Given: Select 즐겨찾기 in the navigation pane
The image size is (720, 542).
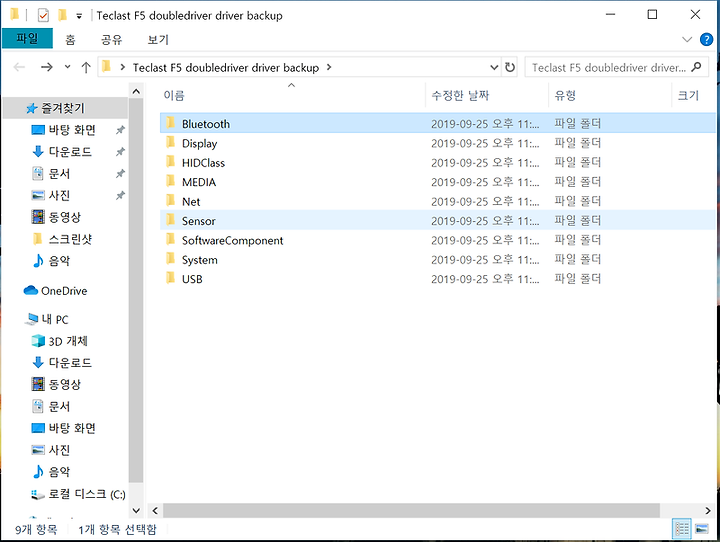Looking at the screenshot, I should [63, 108].
